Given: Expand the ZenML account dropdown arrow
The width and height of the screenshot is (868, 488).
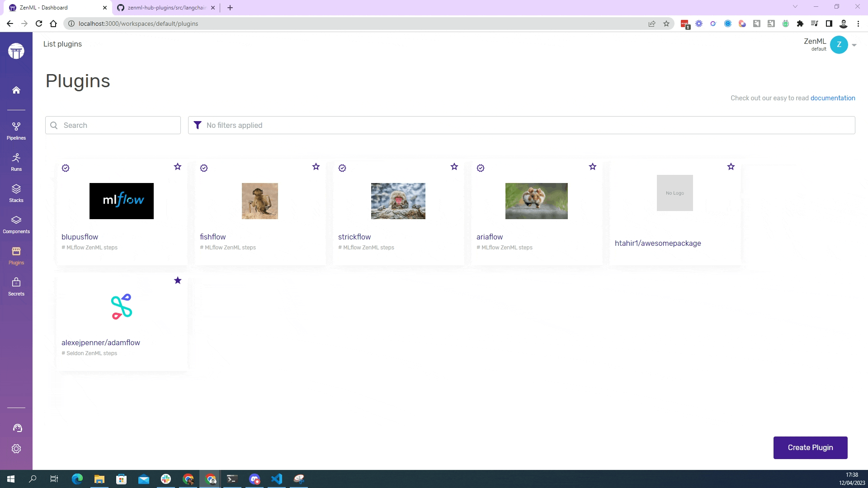Looking at the screenshot, I should [x=854, y=45].
